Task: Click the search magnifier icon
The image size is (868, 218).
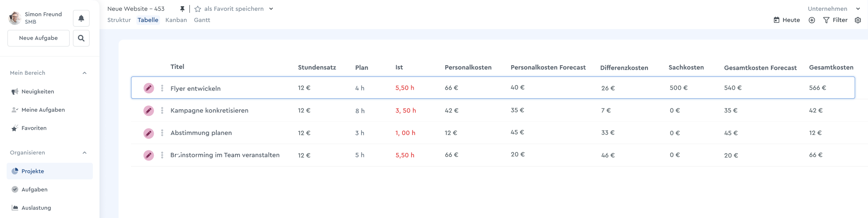Action: (x=81, y=38)
